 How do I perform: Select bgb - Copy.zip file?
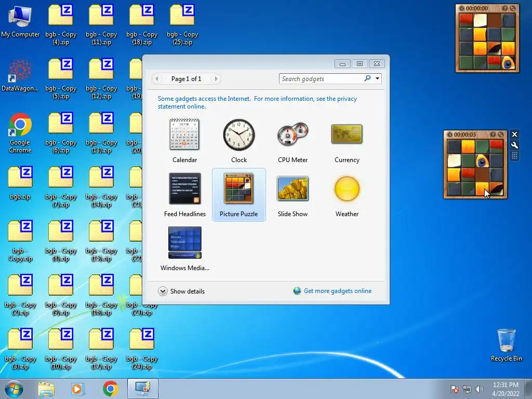pos(20,241)
